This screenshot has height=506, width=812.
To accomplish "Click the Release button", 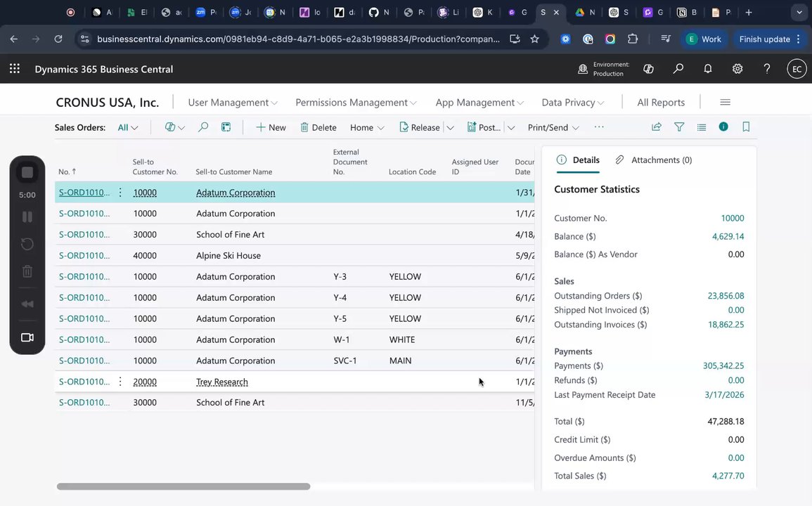I will click(420, 127).
